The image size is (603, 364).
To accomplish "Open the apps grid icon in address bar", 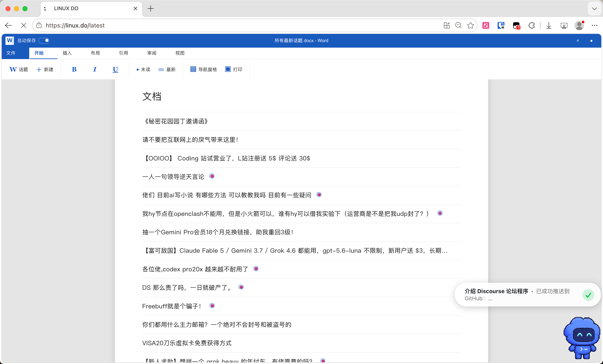I will click(x=447, y=25).
